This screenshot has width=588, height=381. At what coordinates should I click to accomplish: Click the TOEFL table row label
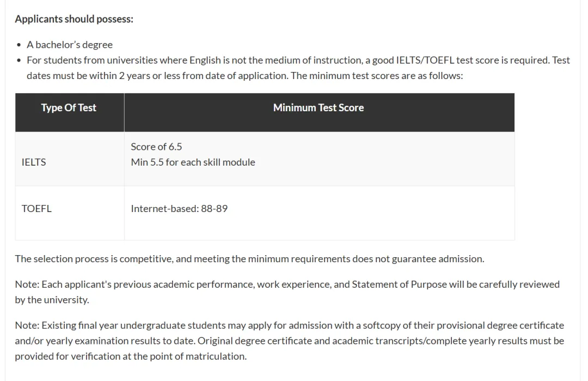pos(36,208)
